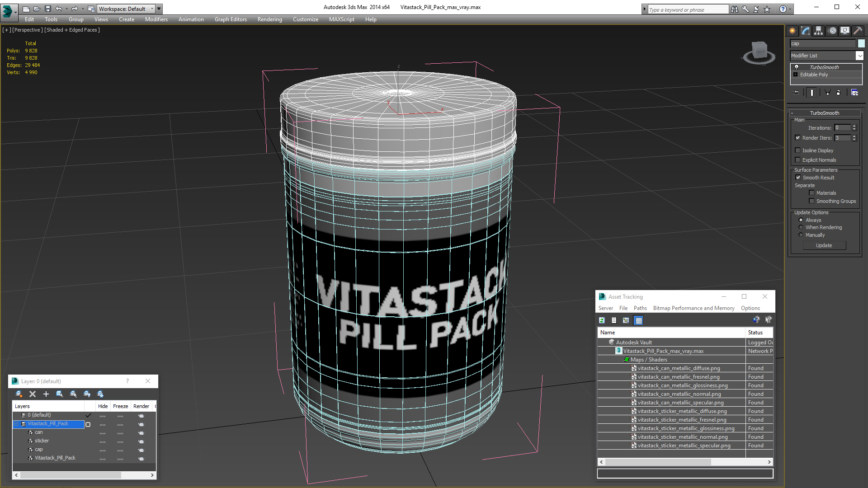Open the Modifiers menu

click(x=156, y=19)
